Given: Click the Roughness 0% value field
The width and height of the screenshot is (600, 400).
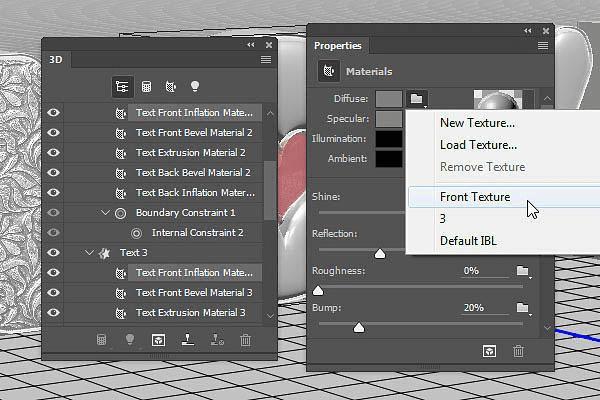Looking at the screenshot, I should 484,271.
